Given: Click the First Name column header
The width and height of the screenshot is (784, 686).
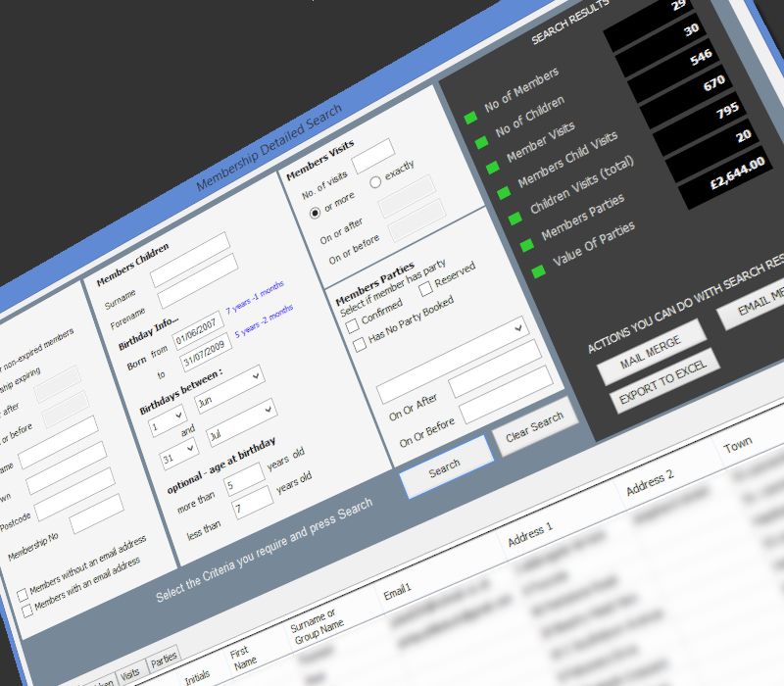Looking at the screenshot, I should pos(243,658).
